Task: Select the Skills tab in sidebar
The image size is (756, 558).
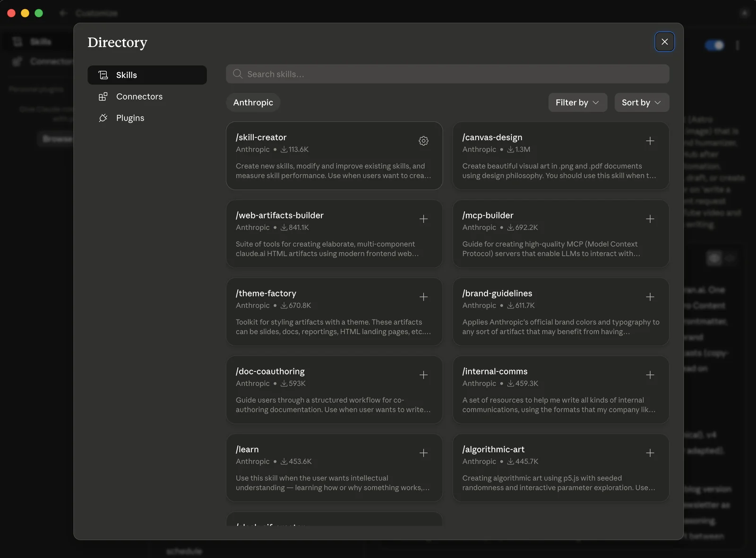Action: point(147,75)
